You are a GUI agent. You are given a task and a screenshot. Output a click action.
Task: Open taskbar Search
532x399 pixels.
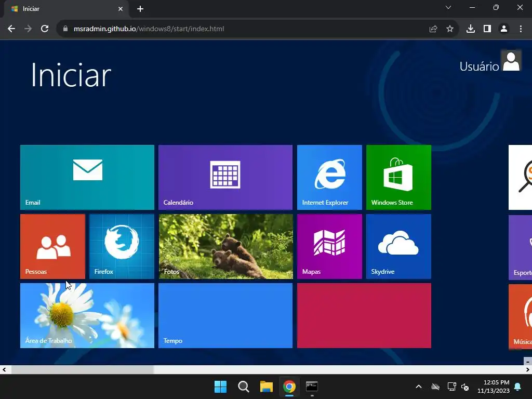244,387
